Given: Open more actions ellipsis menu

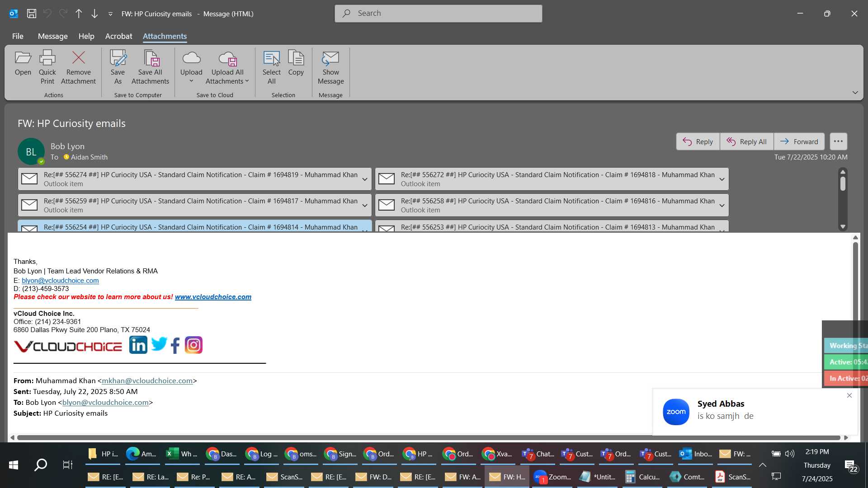Looking at the screenshot, I should pyautogui.click(x=838, y=141).
